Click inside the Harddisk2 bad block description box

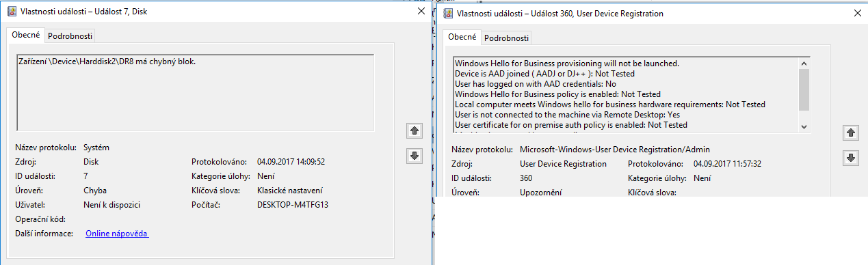coord(195,92)
